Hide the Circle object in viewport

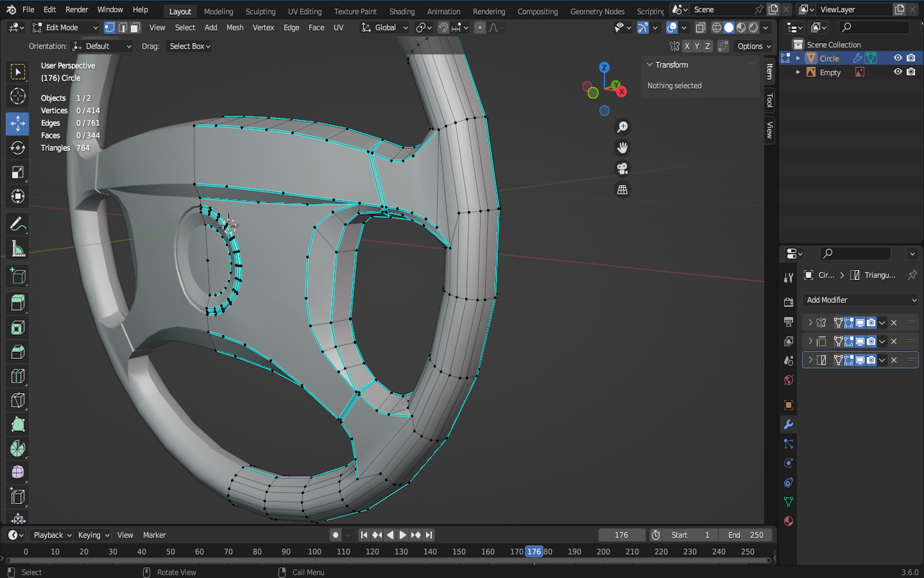coord(898,58)
